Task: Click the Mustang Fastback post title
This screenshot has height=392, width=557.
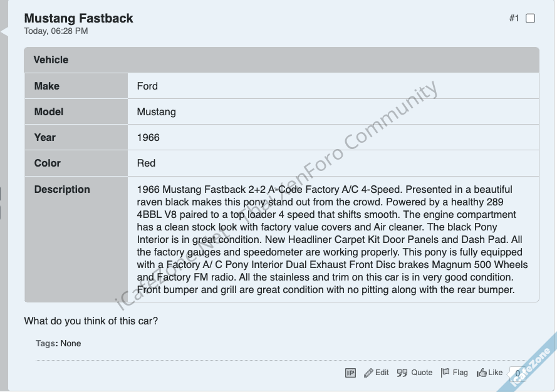Action: 78,18
